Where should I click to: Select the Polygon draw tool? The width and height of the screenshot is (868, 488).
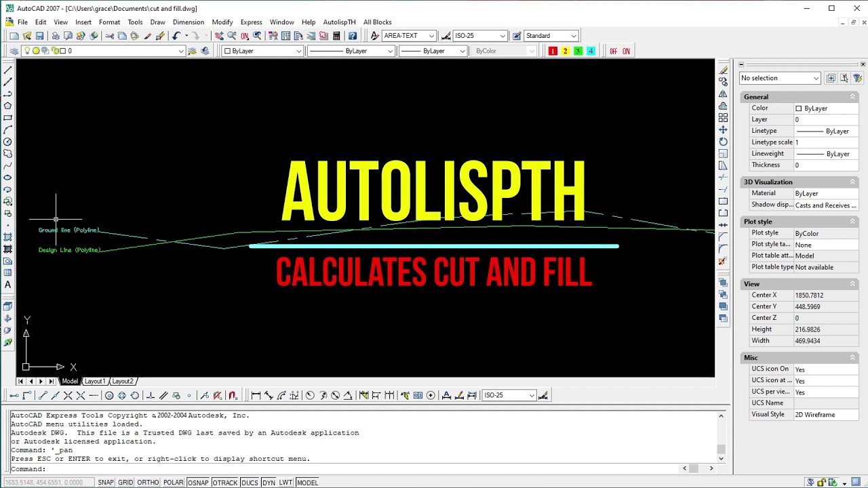pyautogui.click(x=8, y=106)
